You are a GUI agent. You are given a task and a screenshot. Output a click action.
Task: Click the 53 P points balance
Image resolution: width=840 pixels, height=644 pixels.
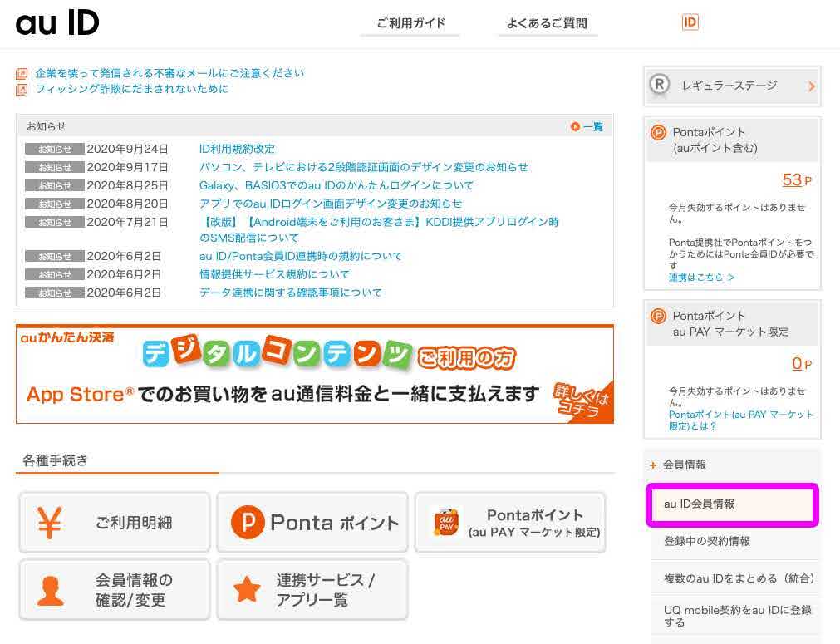pos(797,179)
